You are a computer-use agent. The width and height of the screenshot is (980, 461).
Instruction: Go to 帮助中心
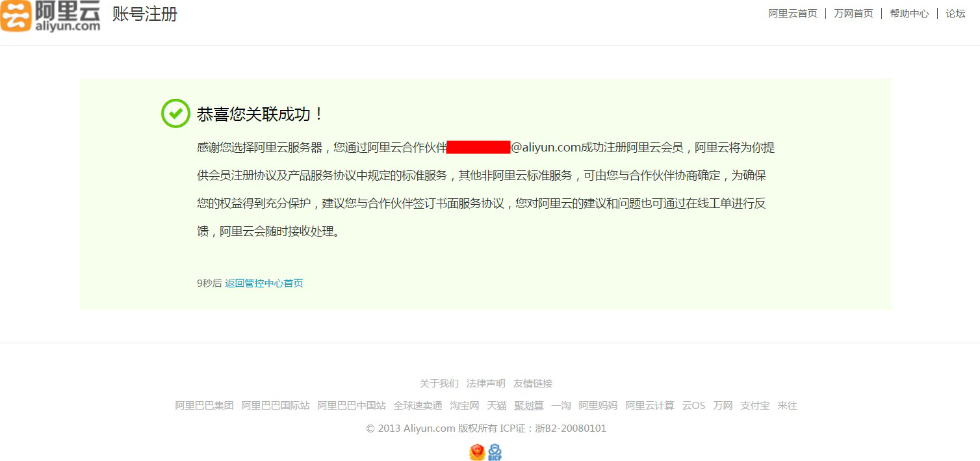(x=909, y=14)
